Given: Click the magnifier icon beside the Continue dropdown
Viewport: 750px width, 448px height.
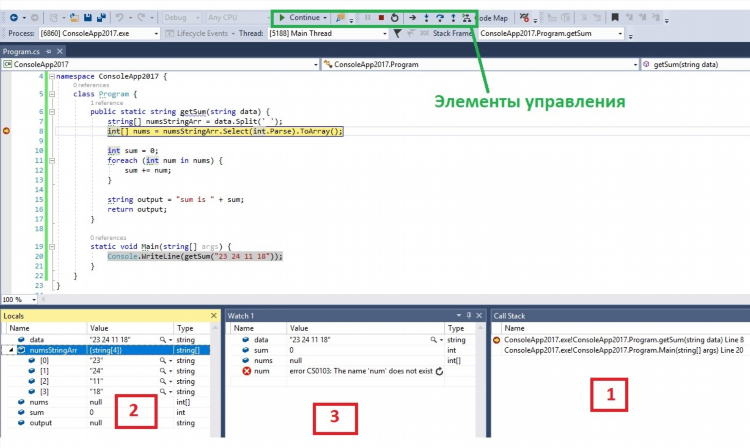Looking at the screenshot, I should point(340,18).
